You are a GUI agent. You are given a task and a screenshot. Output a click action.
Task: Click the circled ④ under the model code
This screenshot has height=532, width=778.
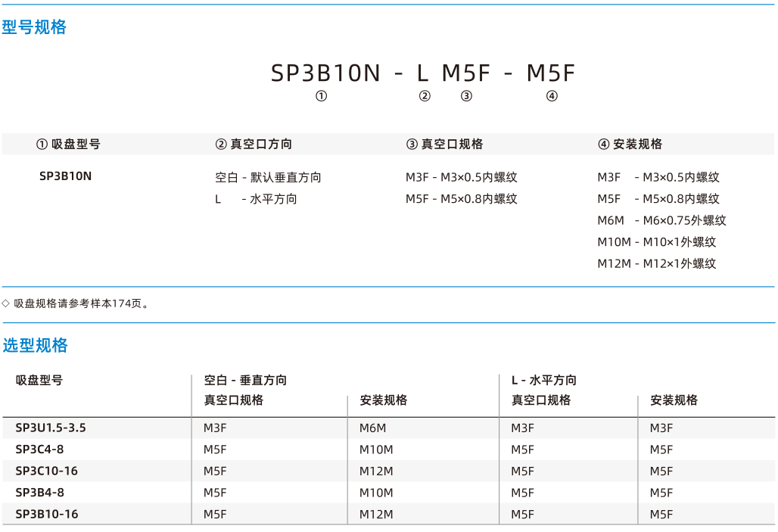tap(552, 96)
